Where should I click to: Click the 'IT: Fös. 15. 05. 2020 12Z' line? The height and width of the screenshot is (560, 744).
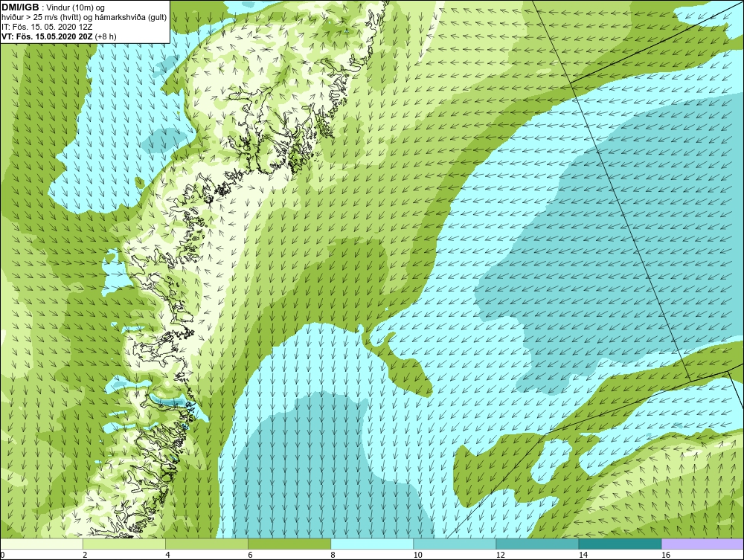pos(47,27)
